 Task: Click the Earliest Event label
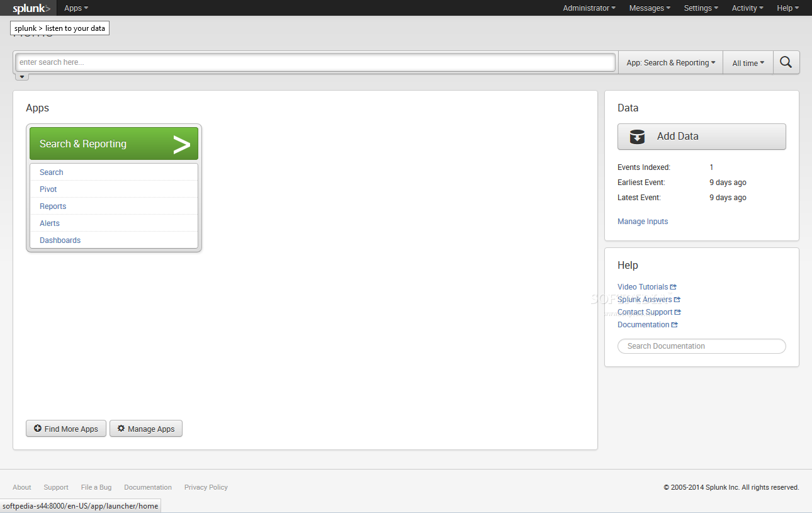click(641, 183)
